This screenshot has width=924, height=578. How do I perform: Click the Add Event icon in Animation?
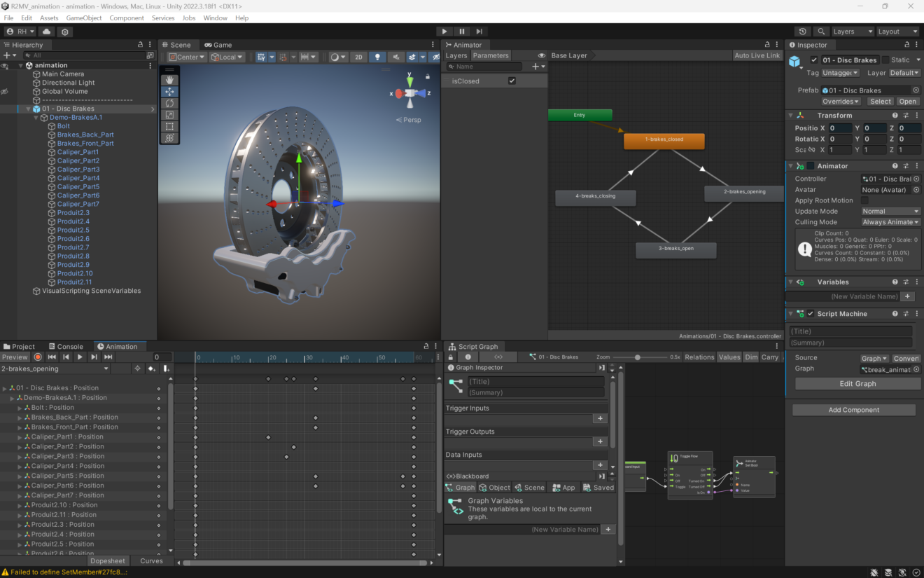click(x=166, y=369)
